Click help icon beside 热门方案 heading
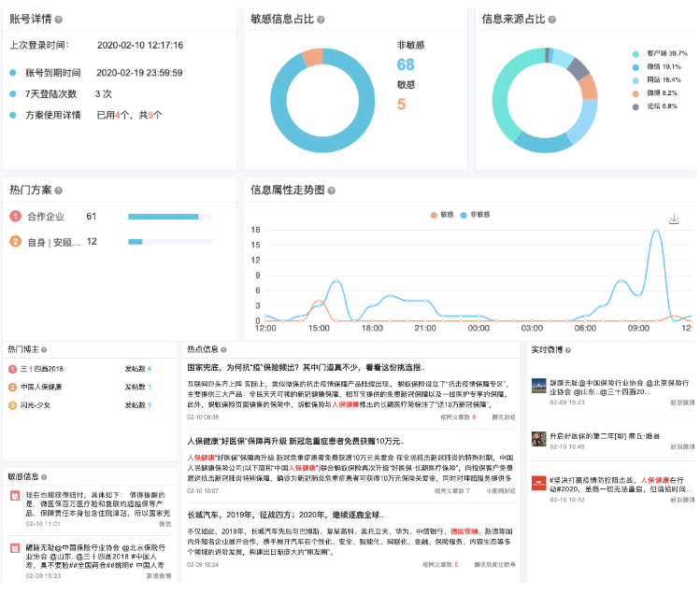Image resolution: width=700 pixels, height=594 pixels. [x=59, y=191]
